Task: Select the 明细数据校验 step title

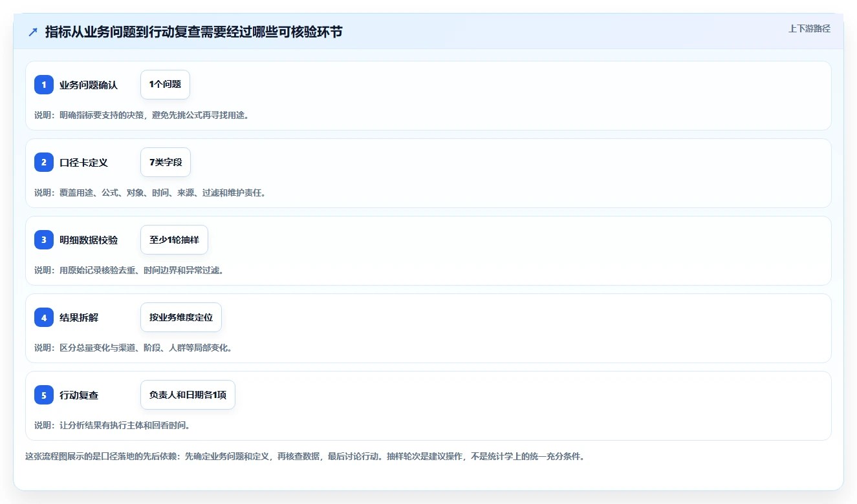Action: point(89,240)
